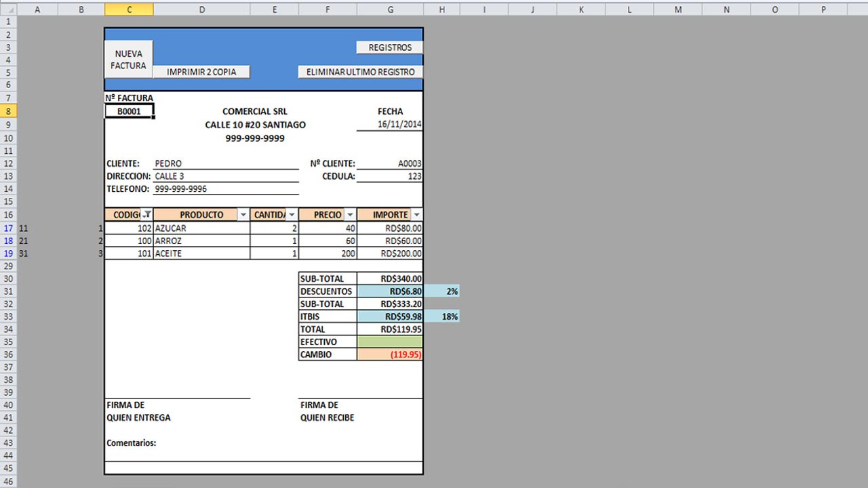Click the NUEVA FACTURA button
The width and height of the screenshot is (868, 488).
[x=129, y=60]
